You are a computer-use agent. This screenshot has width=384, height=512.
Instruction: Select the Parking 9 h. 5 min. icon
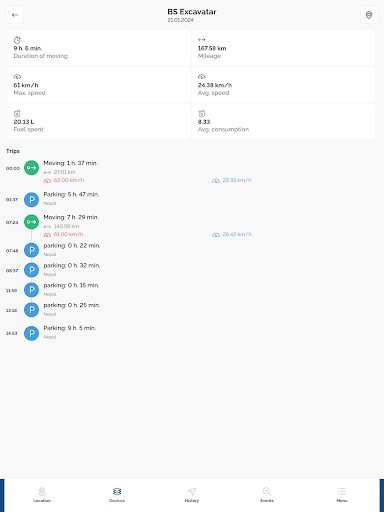point(31,333)
